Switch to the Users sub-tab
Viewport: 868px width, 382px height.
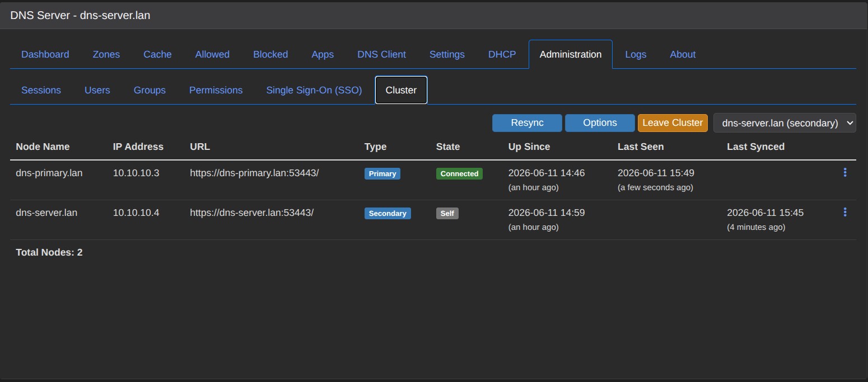(97, 90)
